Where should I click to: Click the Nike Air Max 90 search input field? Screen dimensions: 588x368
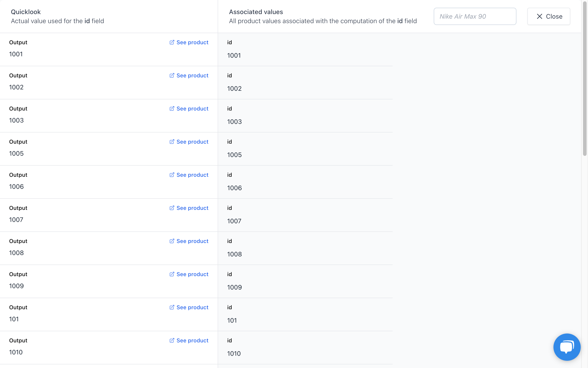(475, 16)
